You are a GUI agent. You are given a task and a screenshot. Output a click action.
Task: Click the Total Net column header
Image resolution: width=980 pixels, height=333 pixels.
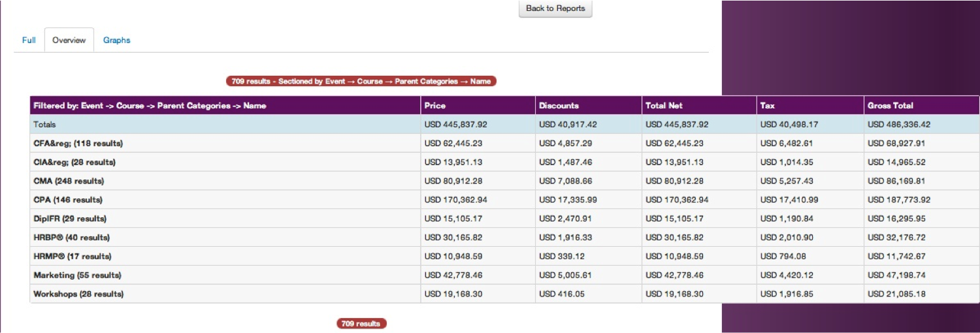coord(664,106)
